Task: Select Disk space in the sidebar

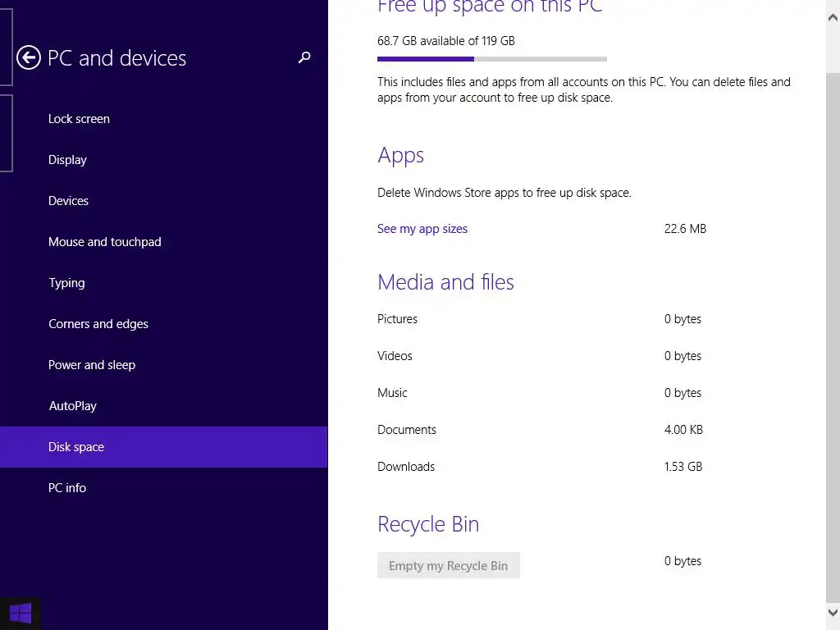Action: [x=163, y=447]
